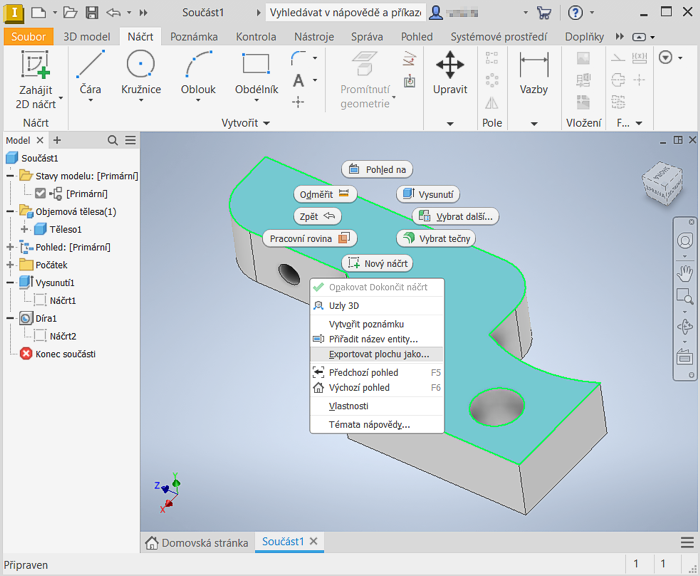This screenshot has width=700, height=576.
Task: Open the Domovská stránka document tab
Action: click(x=198, y=543)
